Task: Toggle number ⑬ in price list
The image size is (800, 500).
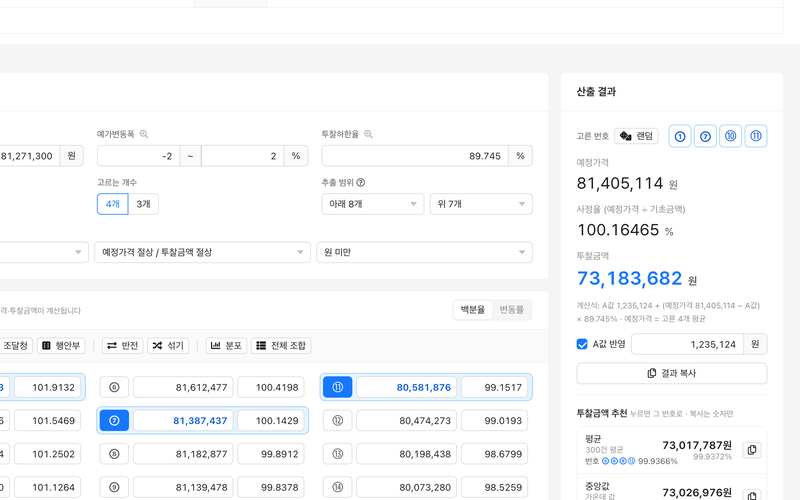Action: (x=338, y=454)
